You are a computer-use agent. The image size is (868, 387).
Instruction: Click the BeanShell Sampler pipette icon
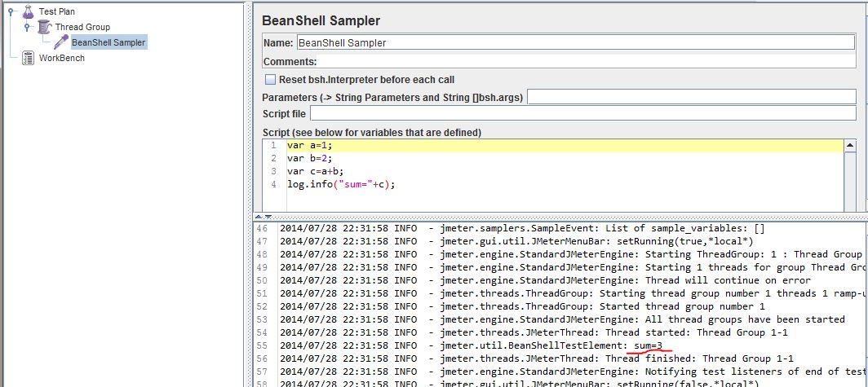(61, 42)
